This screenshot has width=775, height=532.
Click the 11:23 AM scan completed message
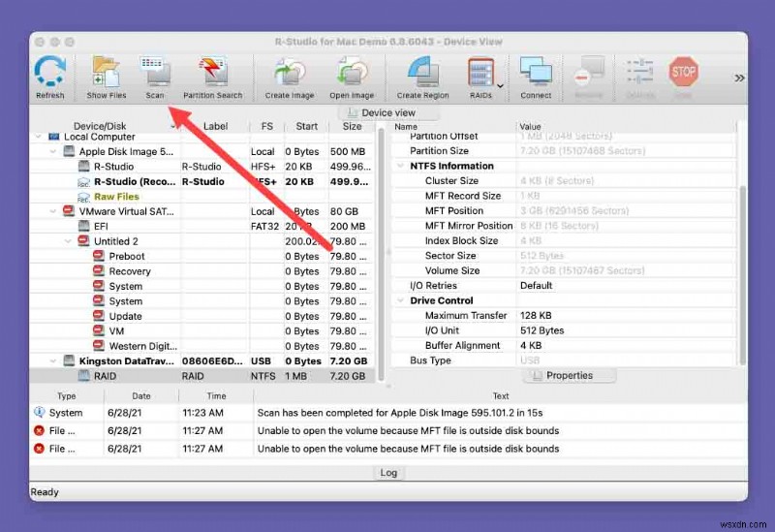coord(400,413)
